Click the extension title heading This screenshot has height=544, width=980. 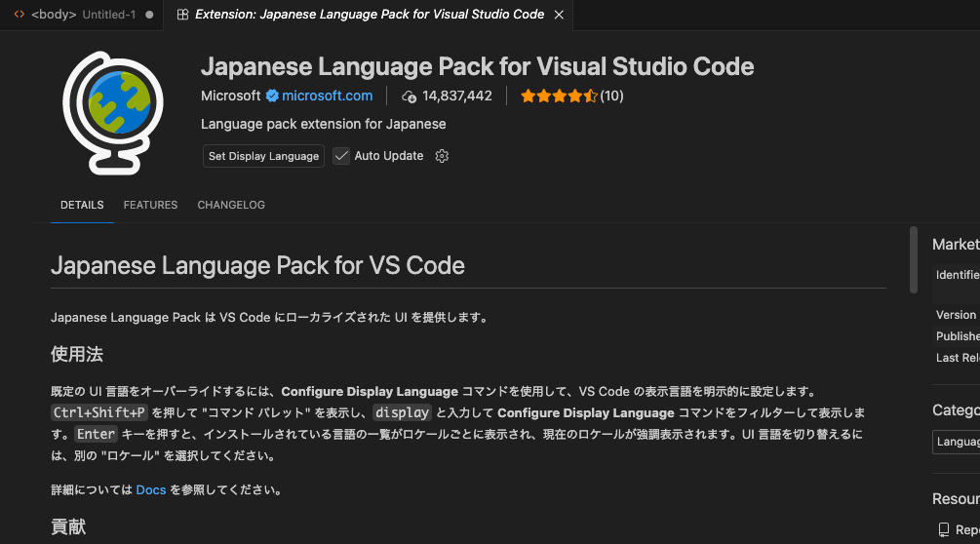click(478, 66)
